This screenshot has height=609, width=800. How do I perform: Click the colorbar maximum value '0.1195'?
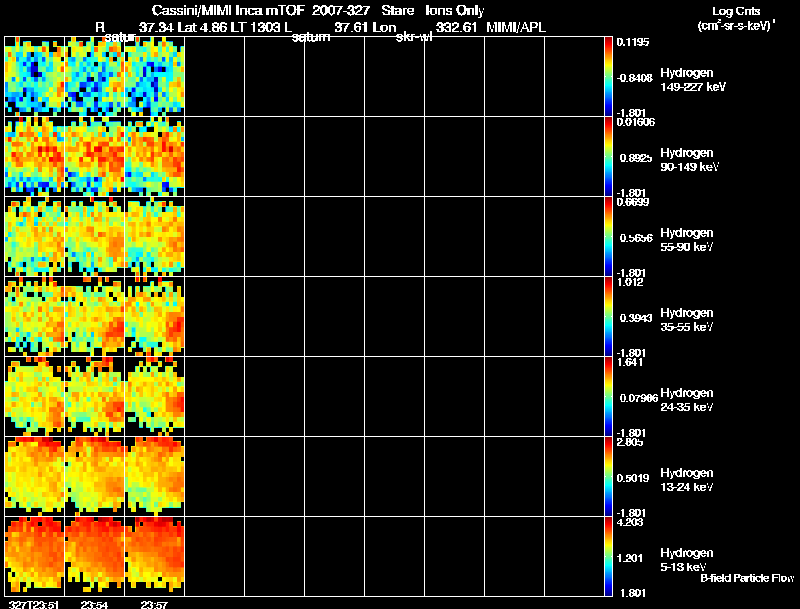pyautogui.click(x=633, y=42)
